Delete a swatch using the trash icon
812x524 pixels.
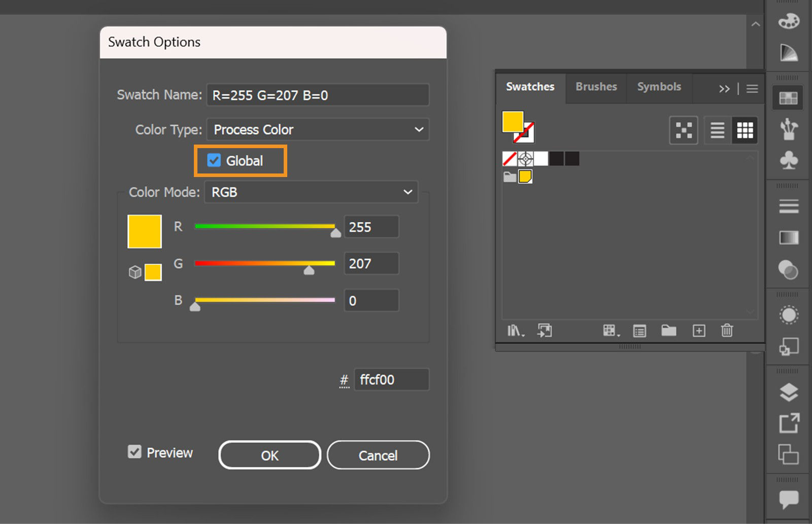[x=727, y=331]
